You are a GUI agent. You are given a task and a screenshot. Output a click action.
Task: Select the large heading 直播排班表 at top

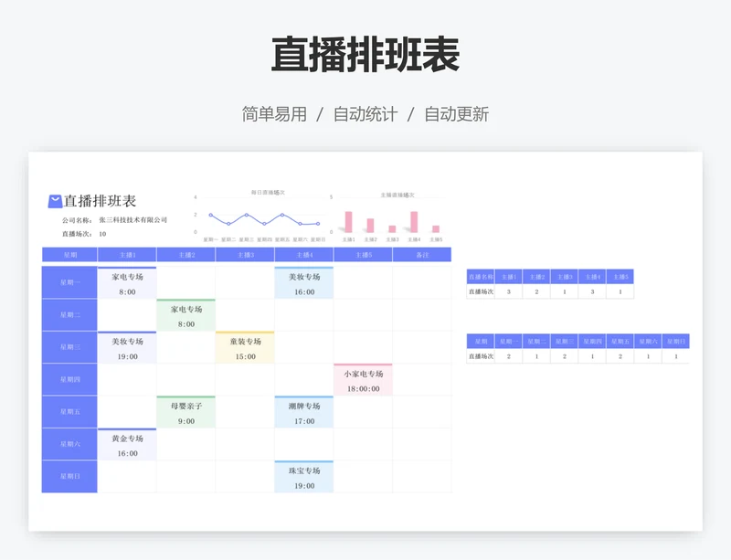pyautogui.click(x=365, y=55)
